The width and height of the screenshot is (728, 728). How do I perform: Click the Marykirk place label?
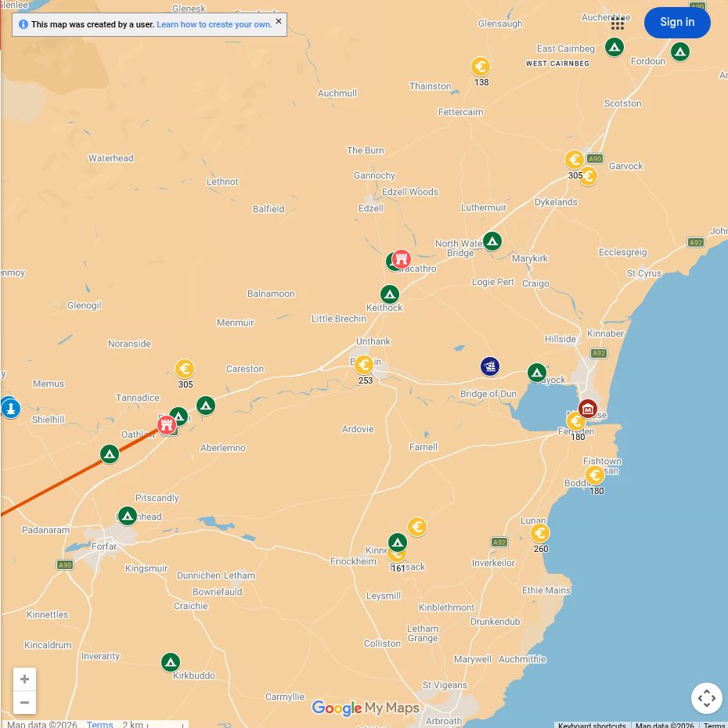click(530, 258)
